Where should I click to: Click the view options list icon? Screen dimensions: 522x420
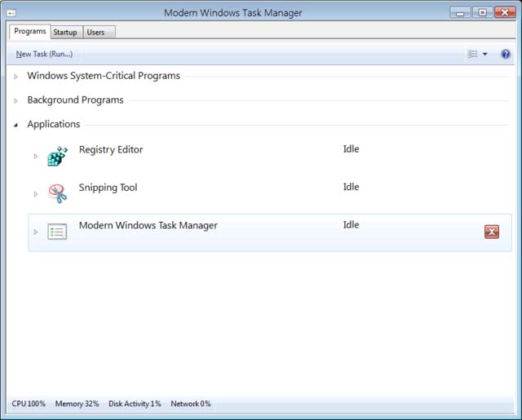tap(472, 55)
